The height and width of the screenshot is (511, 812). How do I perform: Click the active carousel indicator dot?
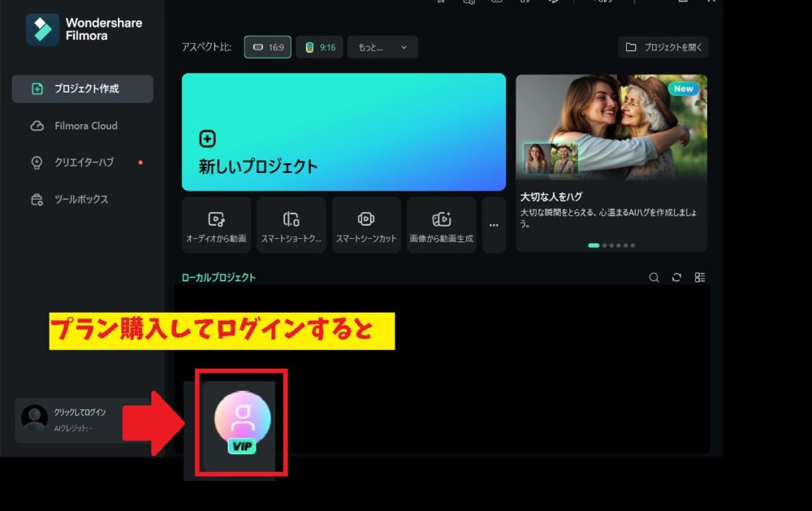click(594, 245)
